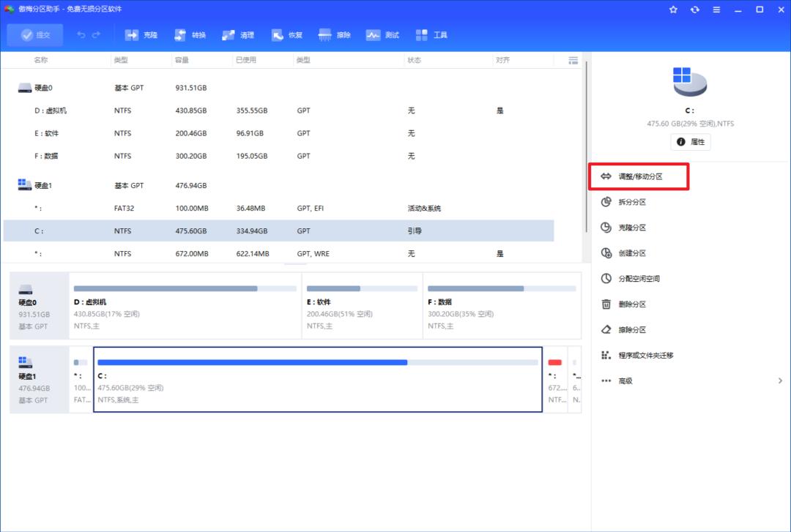Open the 转换 (Convert) toolbar menu
Image resolution: width=791 pixels, height=532 pixels.
tap(190, 35)
